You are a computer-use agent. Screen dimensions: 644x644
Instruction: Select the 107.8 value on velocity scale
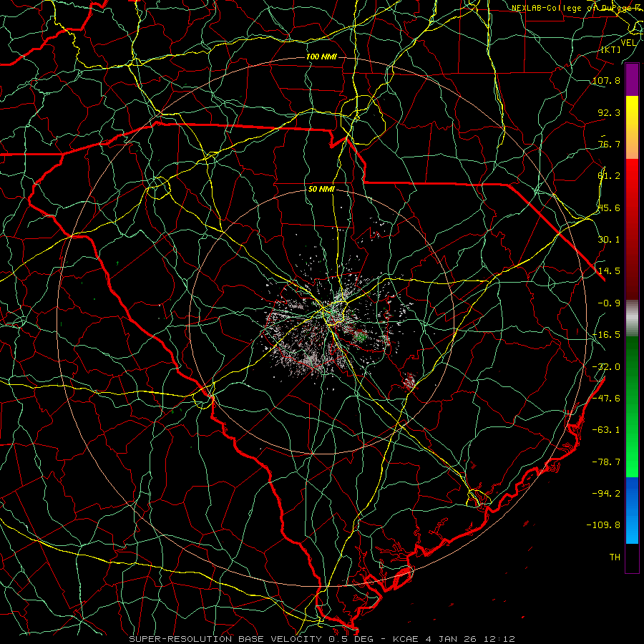click(606, 80)
